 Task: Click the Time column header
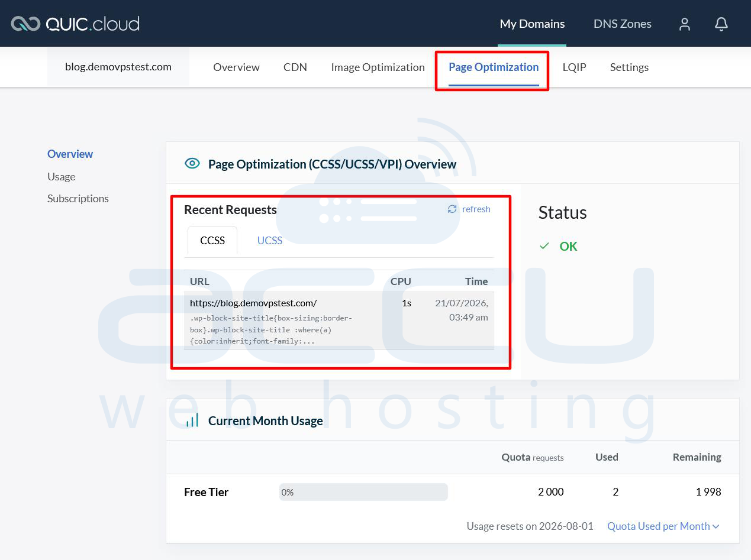pyautogui.click(x=476, y=281)
